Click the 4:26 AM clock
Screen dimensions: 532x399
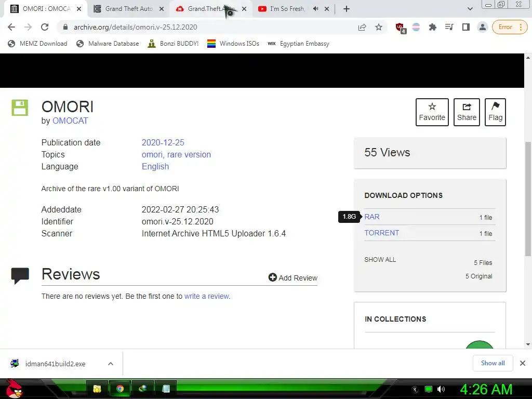click(486, 389)
